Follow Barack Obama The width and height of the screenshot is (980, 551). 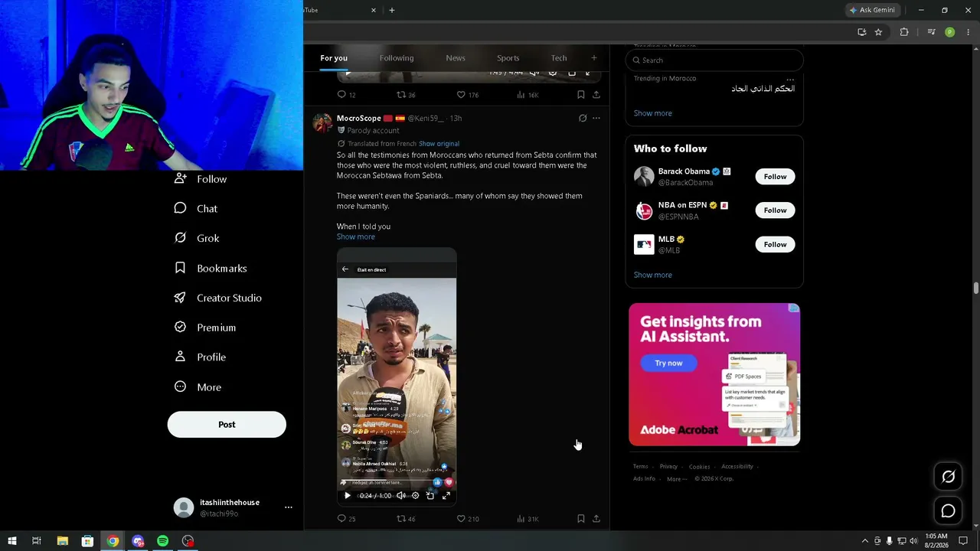[x=775, y=177]
